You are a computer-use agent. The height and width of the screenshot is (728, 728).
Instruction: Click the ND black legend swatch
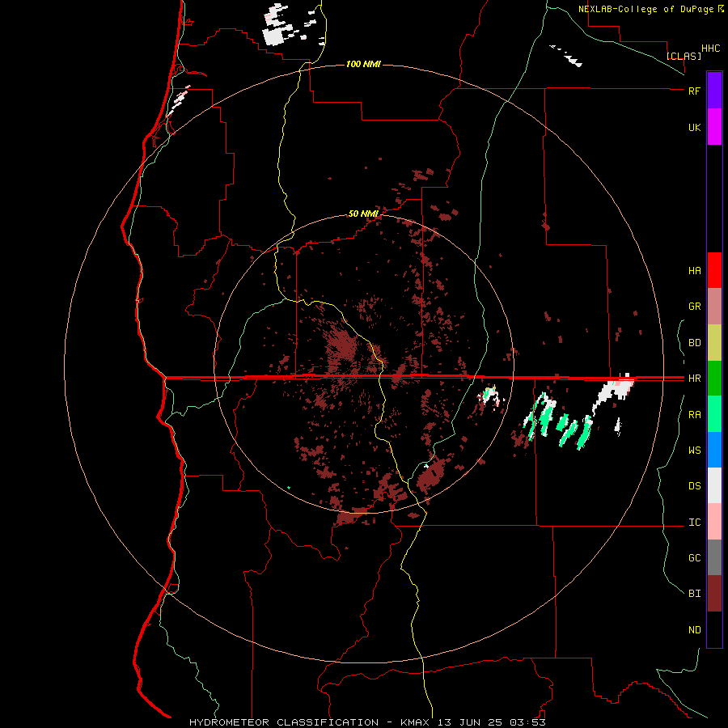pyautogui.click(x=714, y=629)
